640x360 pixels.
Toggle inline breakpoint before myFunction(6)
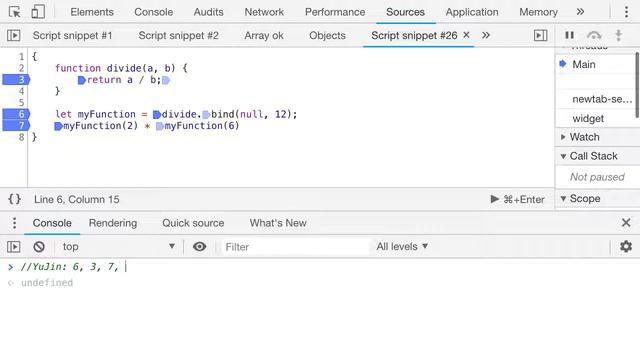click(x=160, y=126)
